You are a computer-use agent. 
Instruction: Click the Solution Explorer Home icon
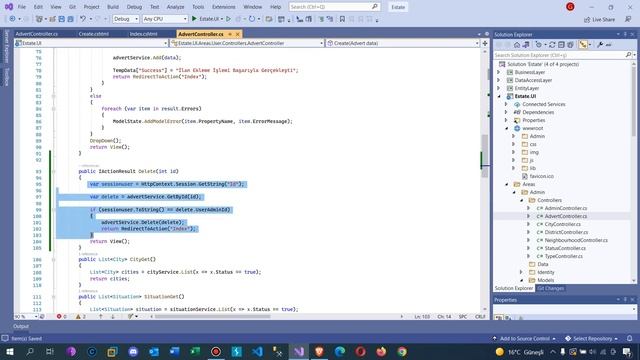click(517, 45)
